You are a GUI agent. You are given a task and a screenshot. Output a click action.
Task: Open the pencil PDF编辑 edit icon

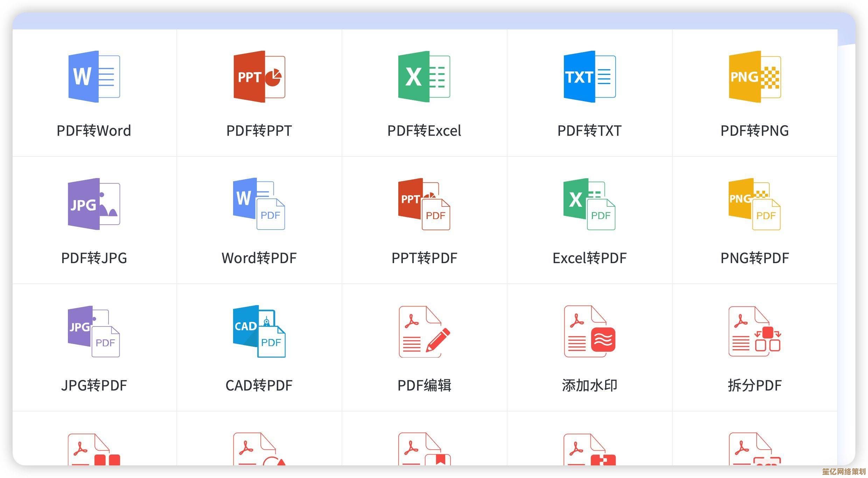[425, 332]
